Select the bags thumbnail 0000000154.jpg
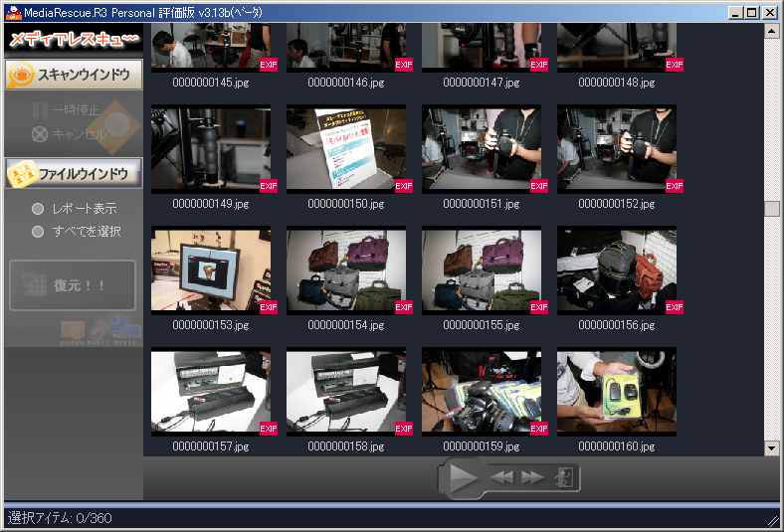The height and width of the screenshot is (532, 784). point(346,270)
